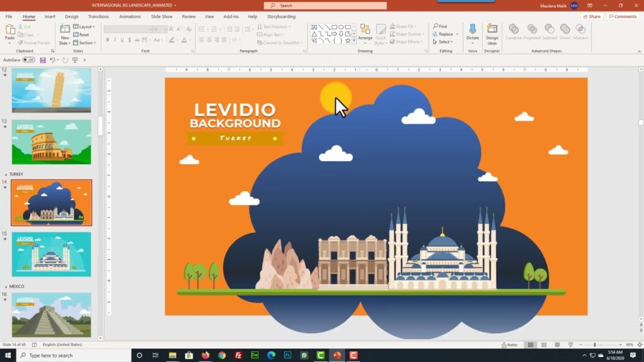The image size is (644, 362).
Task: Open the File menu
Action: coord(9,17)
